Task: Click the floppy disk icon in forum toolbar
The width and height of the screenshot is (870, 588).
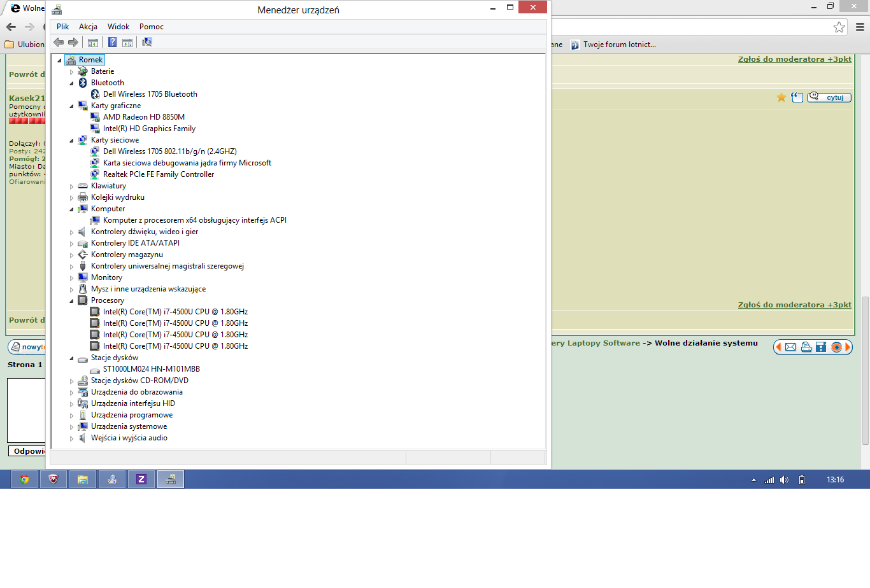Action: [x=821, y=347]
